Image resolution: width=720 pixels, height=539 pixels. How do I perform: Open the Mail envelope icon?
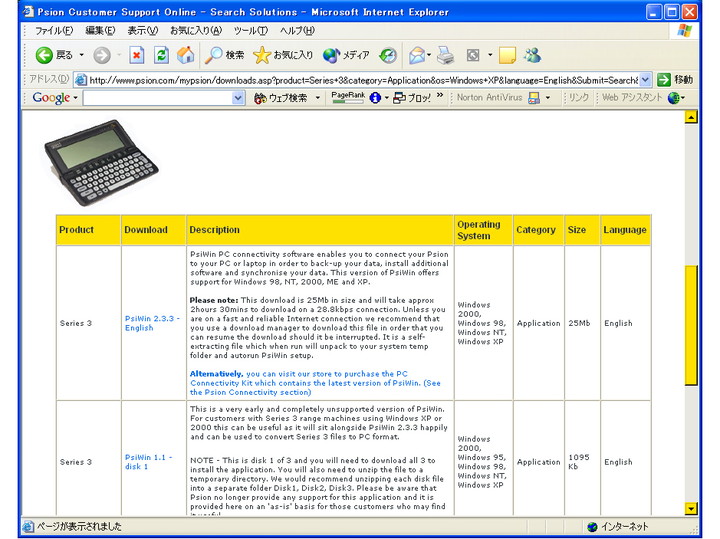pos(417,56)
